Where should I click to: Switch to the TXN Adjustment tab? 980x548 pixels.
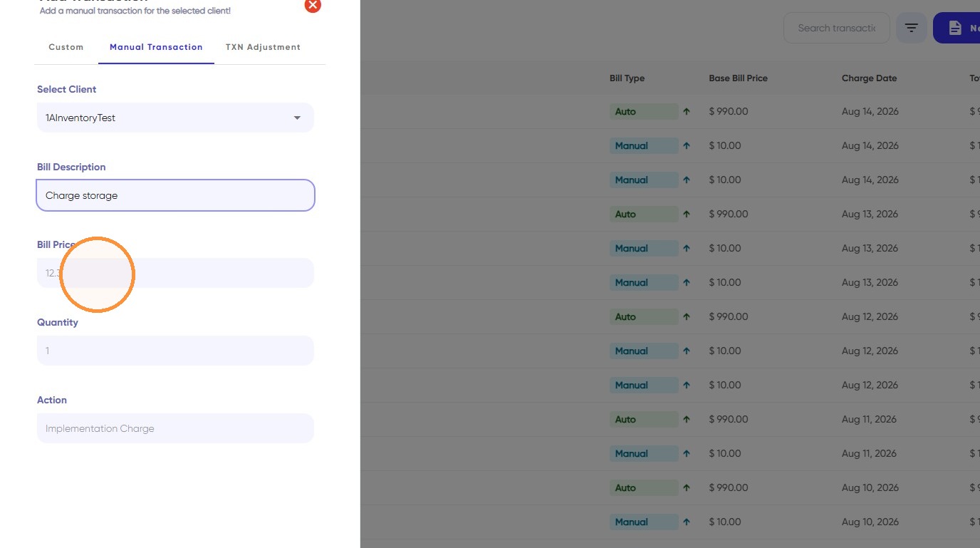(263, 47)
